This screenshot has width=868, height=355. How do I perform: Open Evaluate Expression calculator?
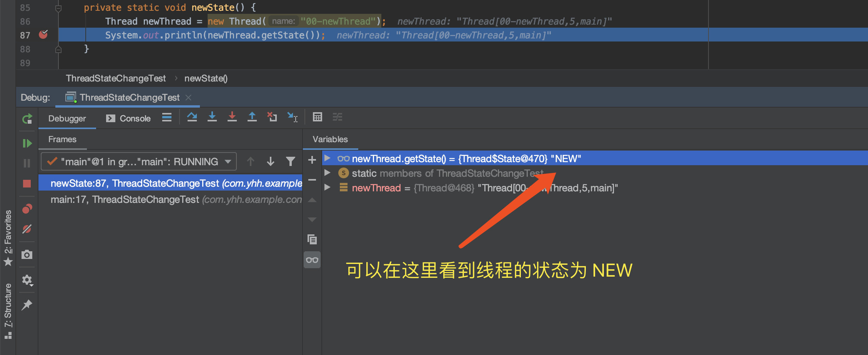pyautogui.click(x=318, y=117)
